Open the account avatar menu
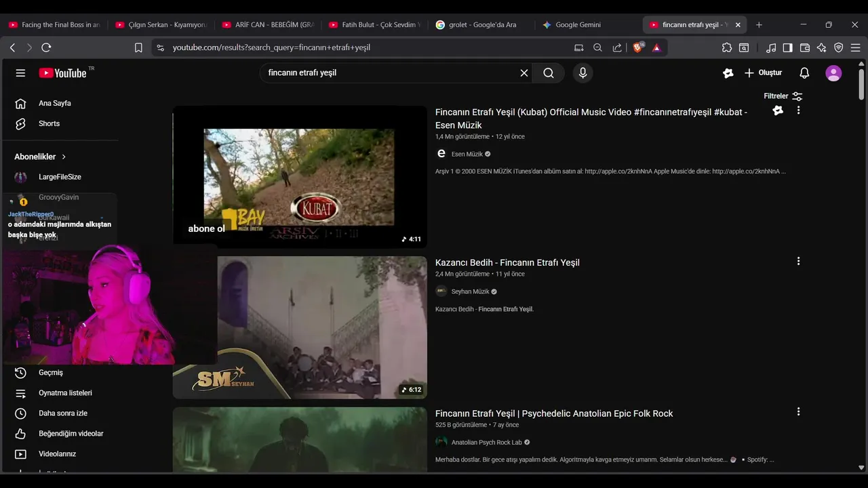The width and height of the screenshot is (868, 488). 833,73
